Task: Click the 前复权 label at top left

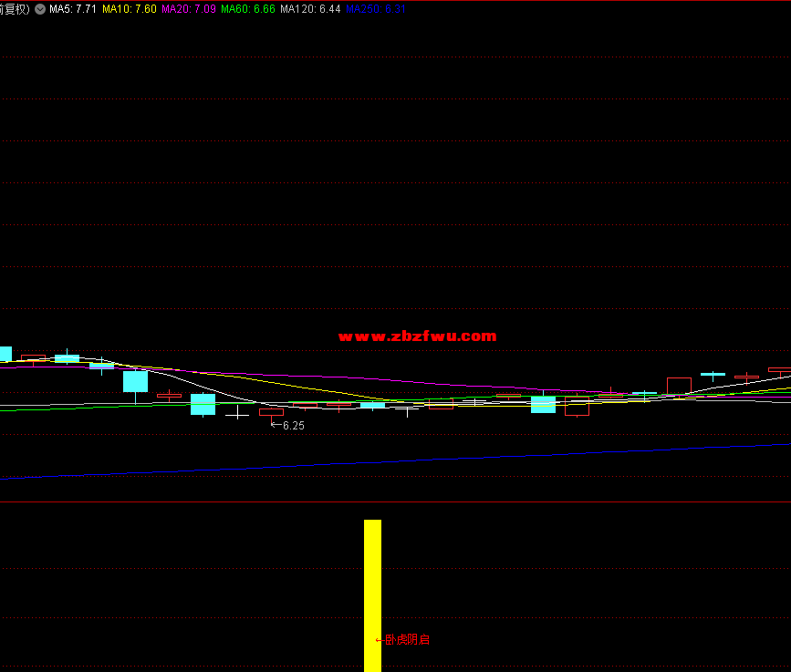Action: pyautogui.click(x=15, y=9)
